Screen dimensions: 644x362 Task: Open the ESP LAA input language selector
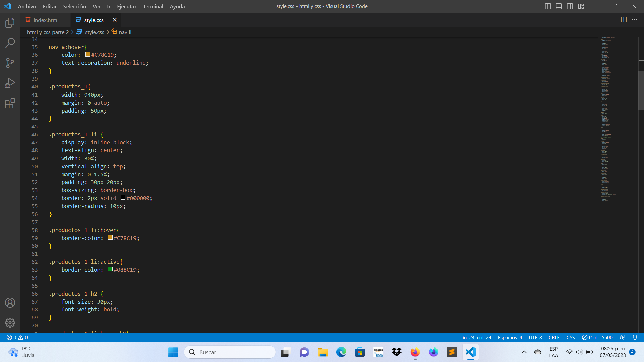pyautogui.click(x=554, y=352)
